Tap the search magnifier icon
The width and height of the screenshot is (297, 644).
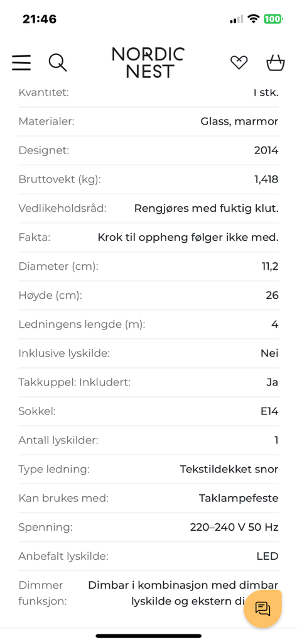57,63
